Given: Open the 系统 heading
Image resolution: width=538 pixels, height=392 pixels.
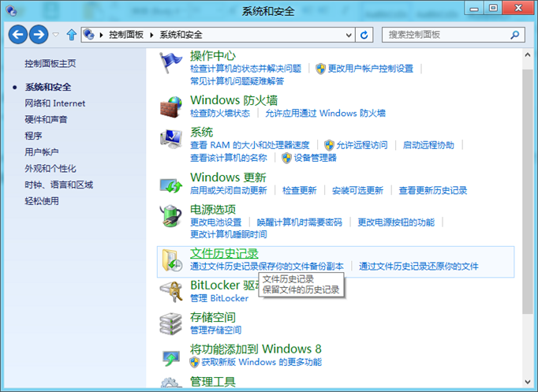Looking at the screenshot, I should point(201,132).
